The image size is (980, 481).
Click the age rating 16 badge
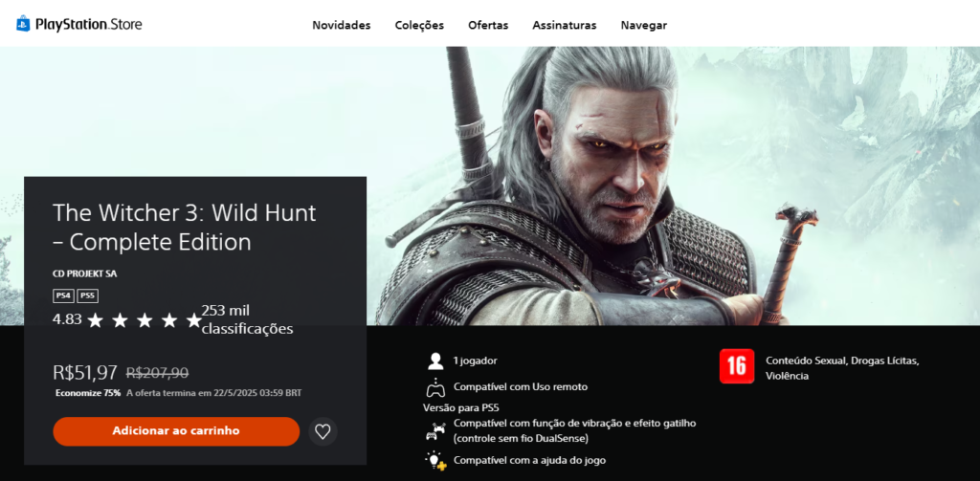(737, 366)
